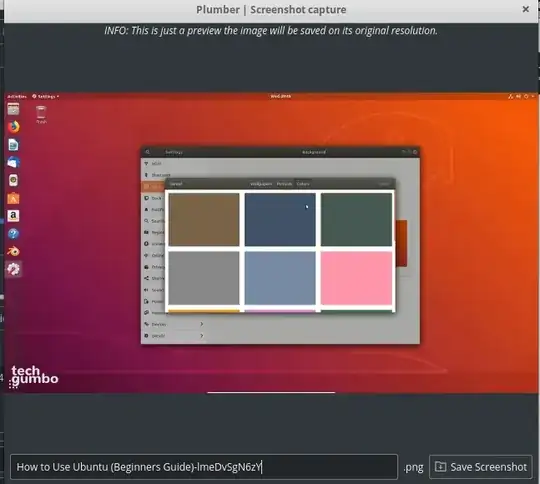Pick the light slate blue color swatch
540x484 pixels.
280,278
